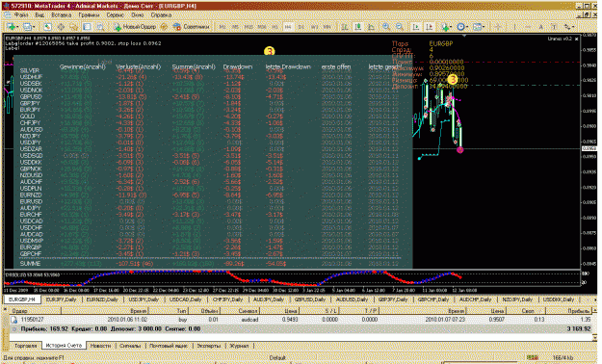Open the Графики menu
The height and width of the screenshot is (364, 602).
tap(89, 15)
